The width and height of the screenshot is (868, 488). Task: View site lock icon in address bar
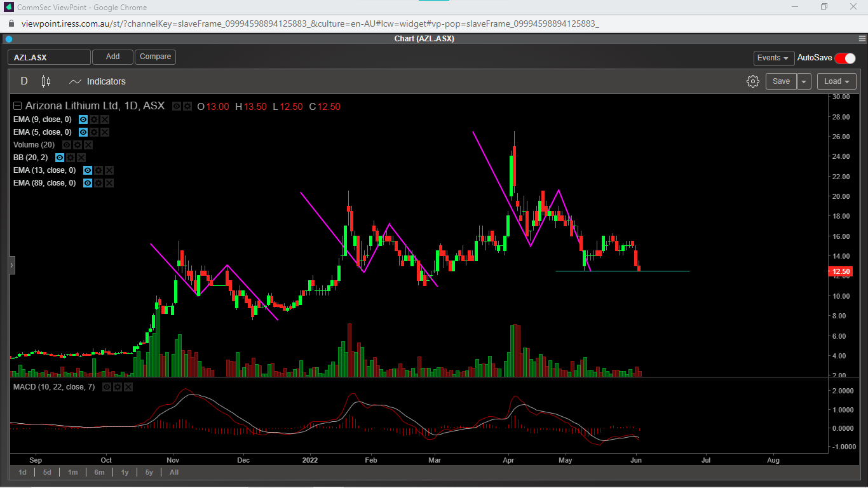click(x=11, y=24)
